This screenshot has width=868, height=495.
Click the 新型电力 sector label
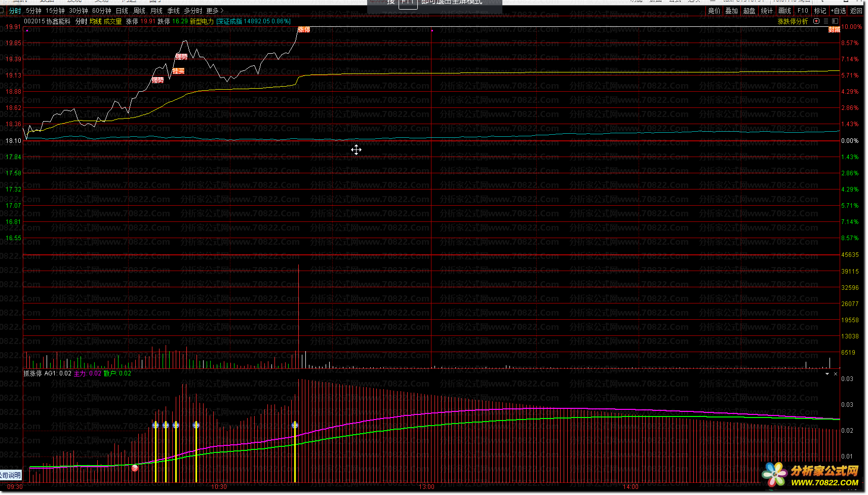point(202,21)
